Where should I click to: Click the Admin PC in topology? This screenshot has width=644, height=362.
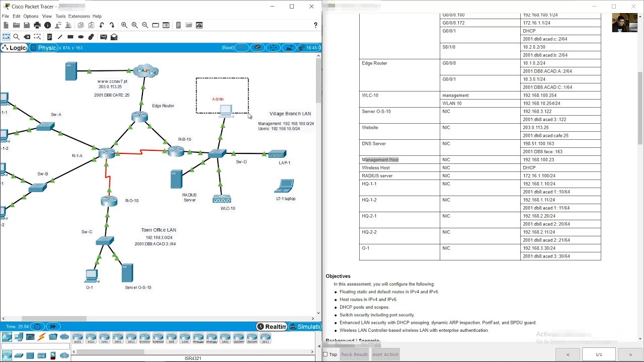[226, 111]
